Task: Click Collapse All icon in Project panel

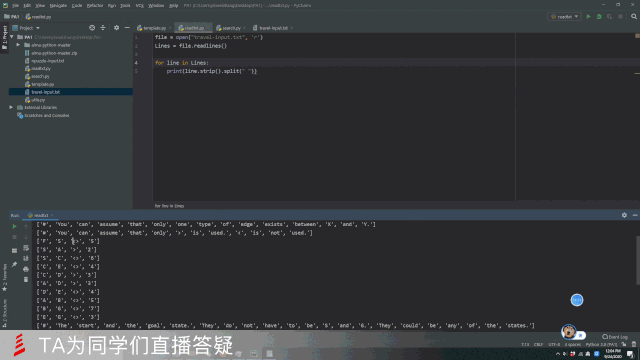Action: [103, 28]
